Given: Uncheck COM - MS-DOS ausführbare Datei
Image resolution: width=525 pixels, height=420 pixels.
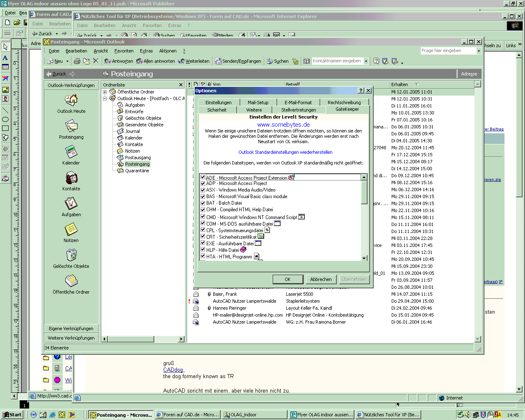Looking at the screenshot, I should [203, 224].
